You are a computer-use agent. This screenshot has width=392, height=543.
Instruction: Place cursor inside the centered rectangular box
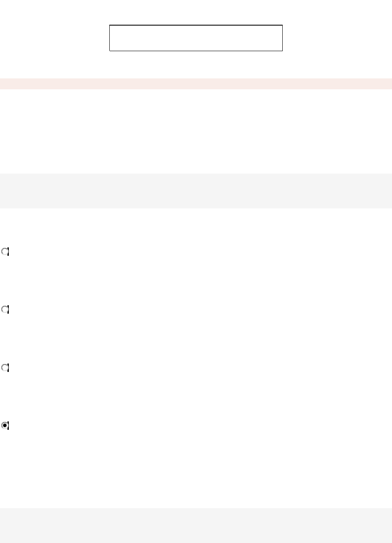tap(196, 38)
